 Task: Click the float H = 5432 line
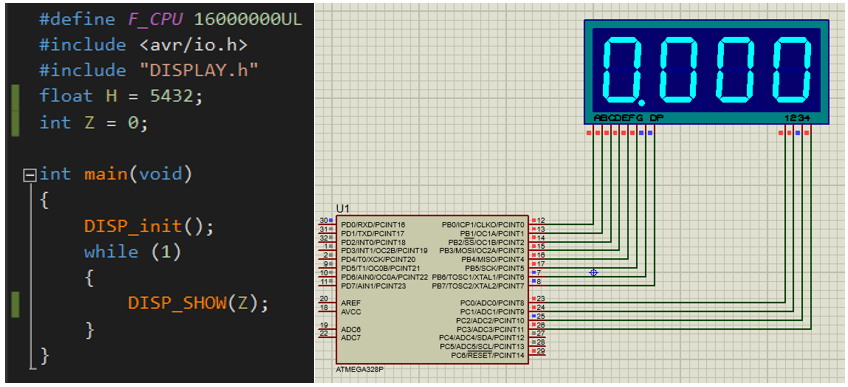tap(121, 96)
